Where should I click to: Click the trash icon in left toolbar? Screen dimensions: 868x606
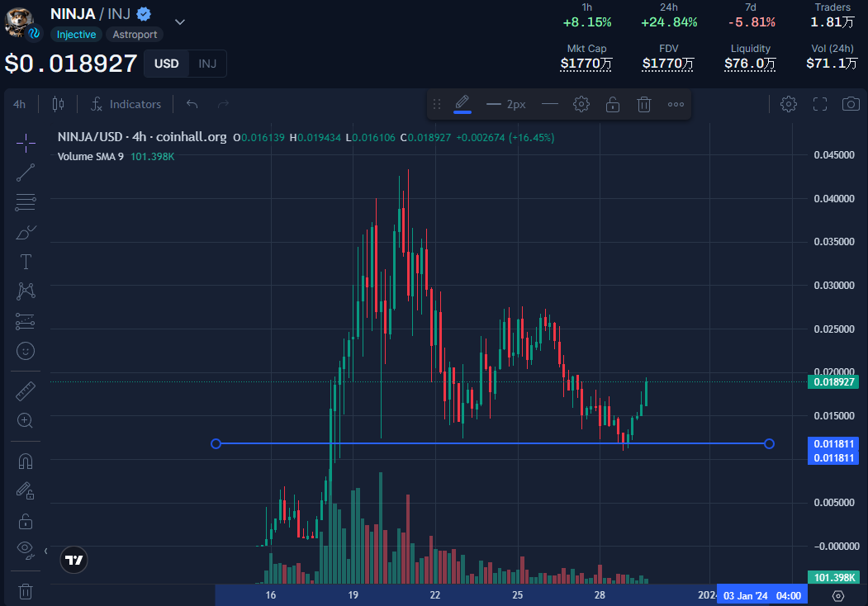coord(26,591)
